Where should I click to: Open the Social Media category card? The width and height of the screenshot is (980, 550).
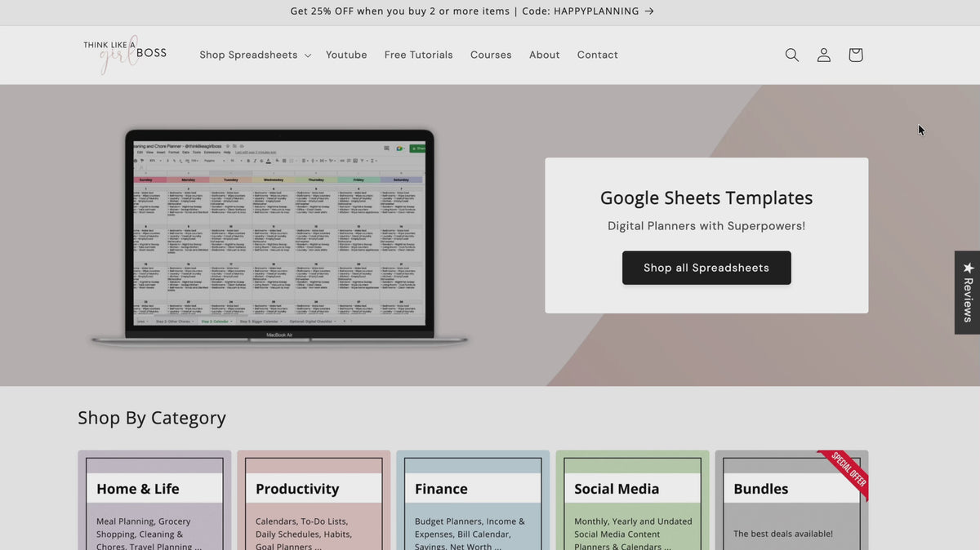[632, 500]
